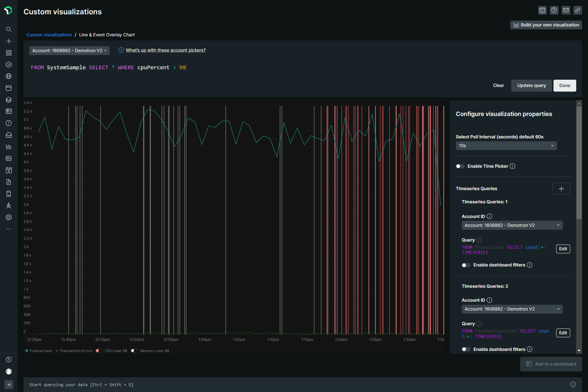Click the Build your own visualization button
The image size is (588, 392).
pyautogui.click(x=546, y=25)
